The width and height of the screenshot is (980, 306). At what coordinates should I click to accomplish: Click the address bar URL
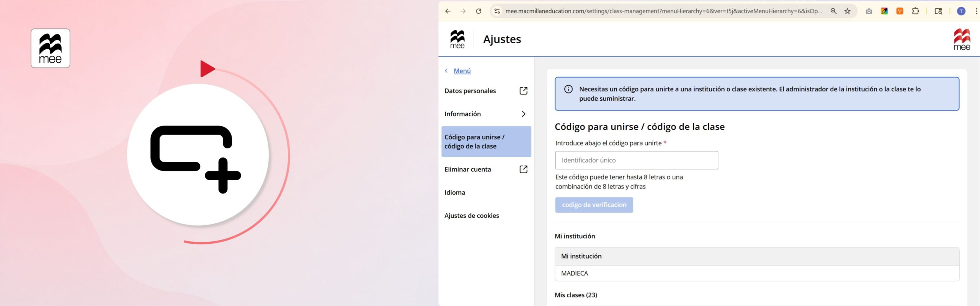[663, 11]
